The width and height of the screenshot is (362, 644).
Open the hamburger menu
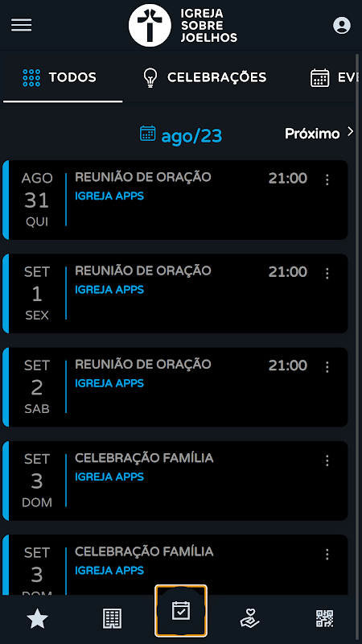point(22,26)
